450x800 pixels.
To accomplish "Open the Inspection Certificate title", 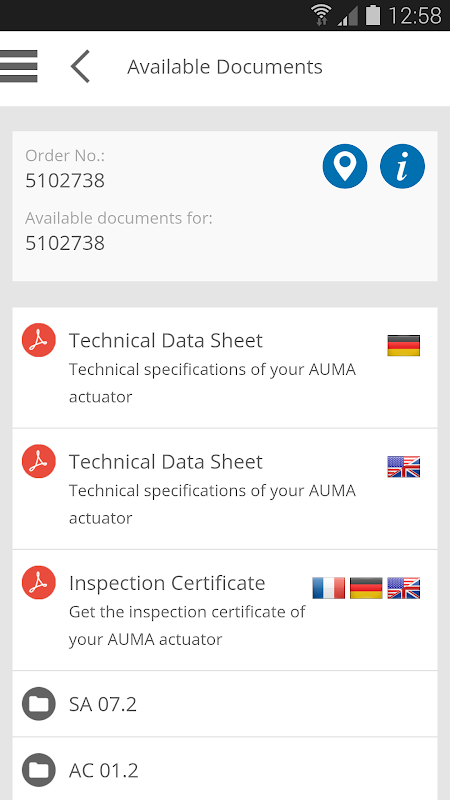I will coord(167,583).
